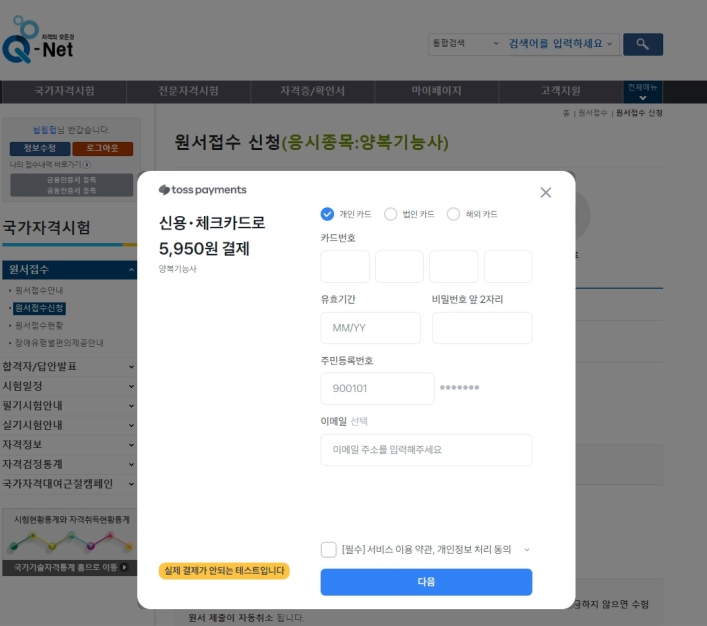Click the 원서접수 breadcrumb link
707x626 pixels.
pos(592,113)
